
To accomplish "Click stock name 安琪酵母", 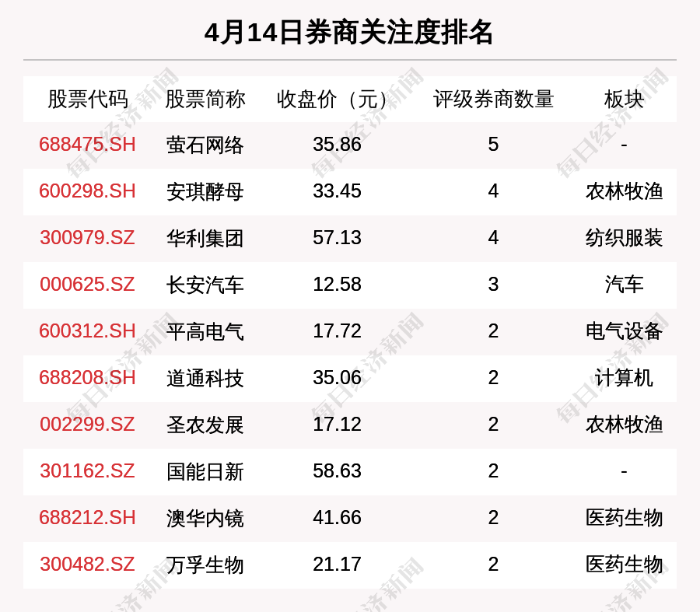I will [205, 191].
